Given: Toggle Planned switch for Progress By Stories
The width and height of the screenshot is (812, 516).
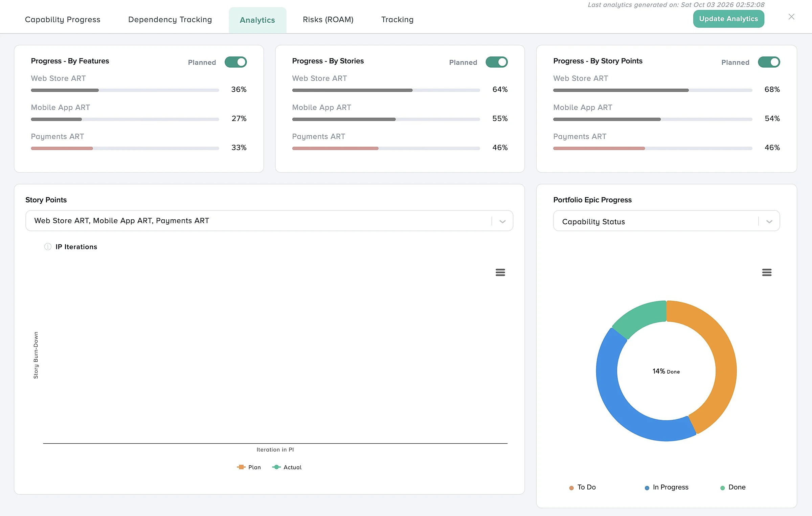Looking at the screenshot, I should pyautogui.click(x=497, y=62).
